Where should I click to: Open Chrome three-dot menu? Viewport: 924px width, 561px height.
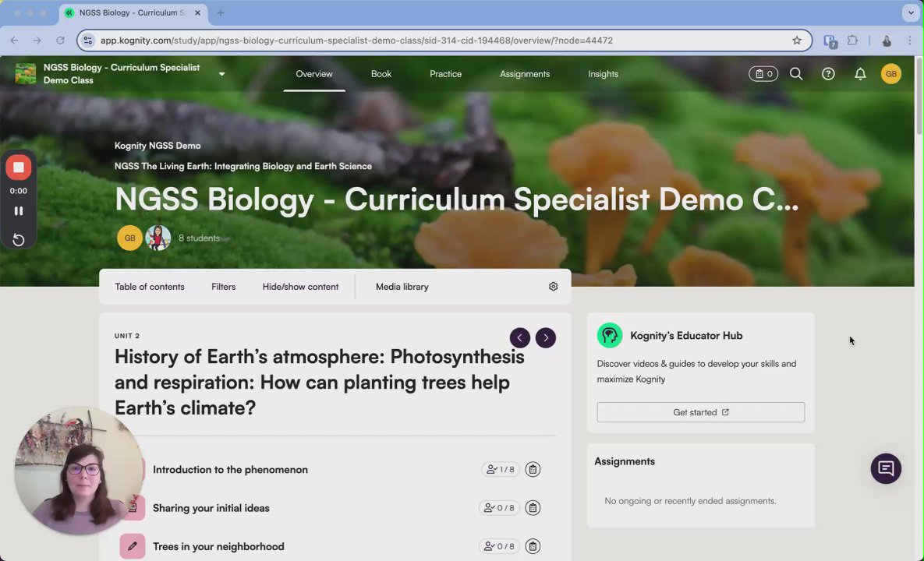tap(909, 40)
